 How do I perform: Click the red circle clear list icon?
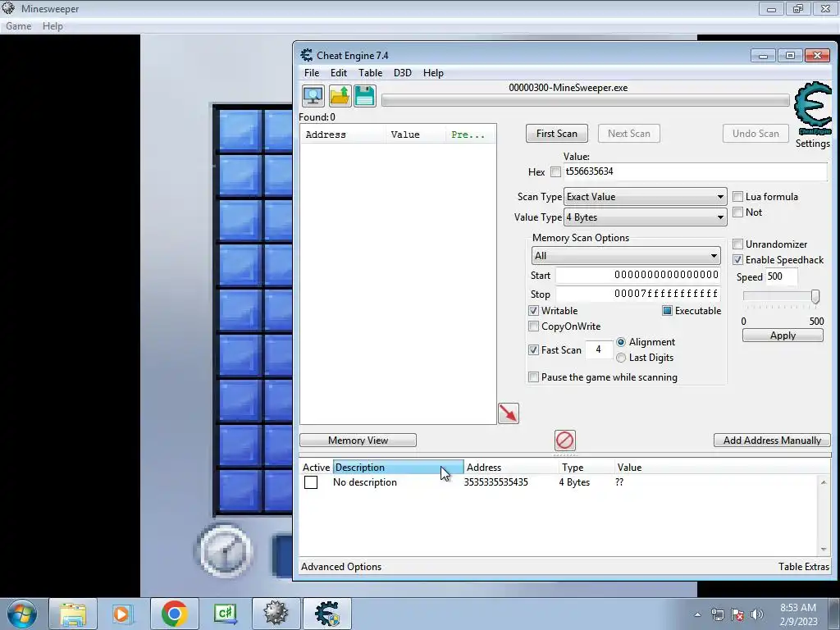[564, 441]
